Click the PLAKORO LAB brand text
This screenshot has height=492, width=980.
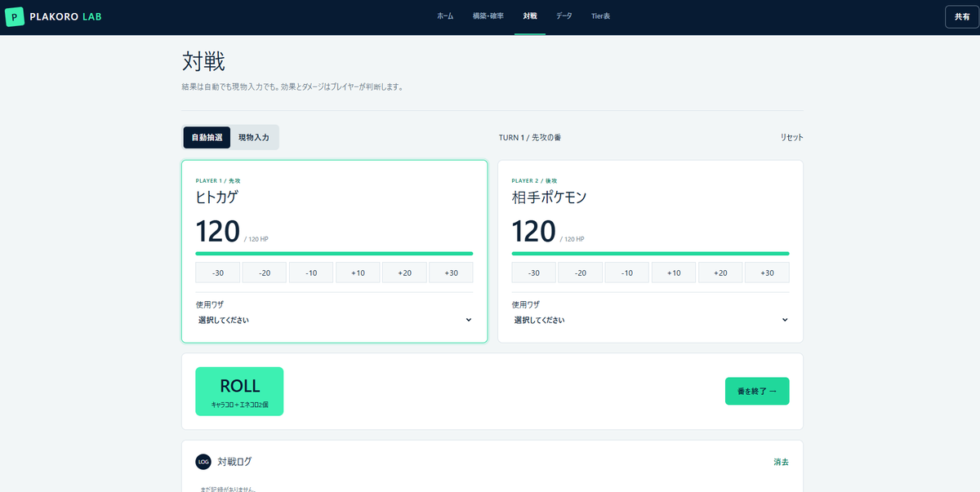(x=67, y=17)
